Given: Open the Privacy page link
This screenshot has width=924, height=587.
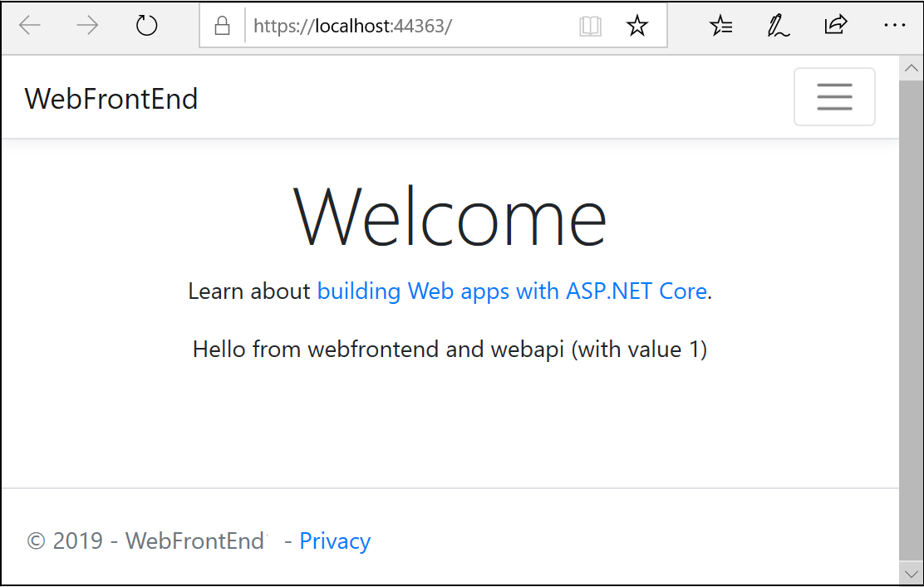Looking at the screenshot, I should coord(334,541).
